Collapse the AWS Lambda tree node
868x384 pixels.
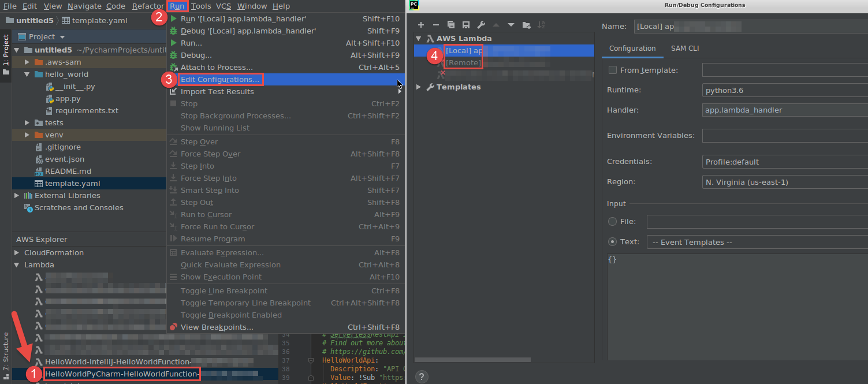(x=418, y=38)
